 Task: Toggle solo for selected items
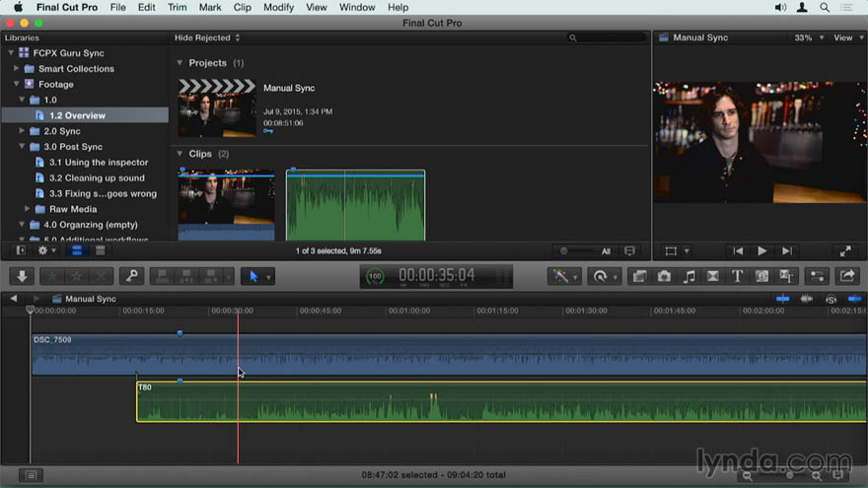[x=831, y=300]
